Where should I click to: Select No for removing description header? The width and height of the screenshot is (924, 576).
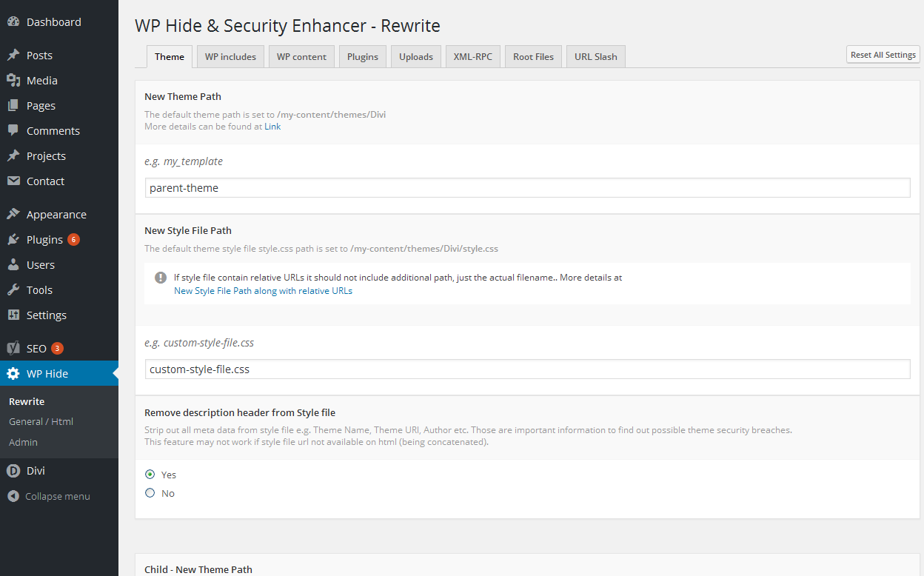coord(150,493)
